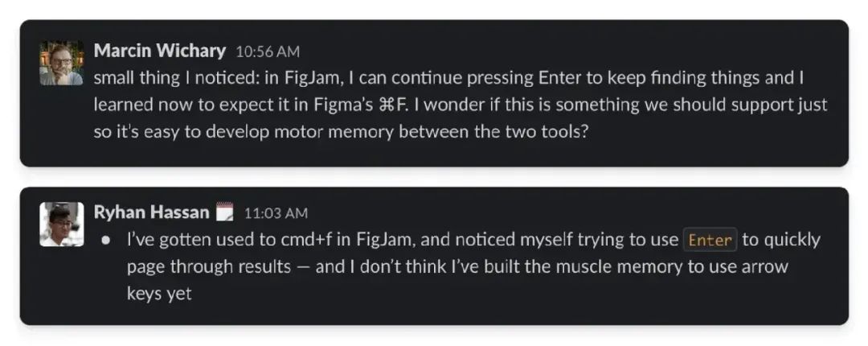Click the calendar status emoji beside Ryhan Hassan
The height and width of the screenshot is (346, 868).
point(226,212)
